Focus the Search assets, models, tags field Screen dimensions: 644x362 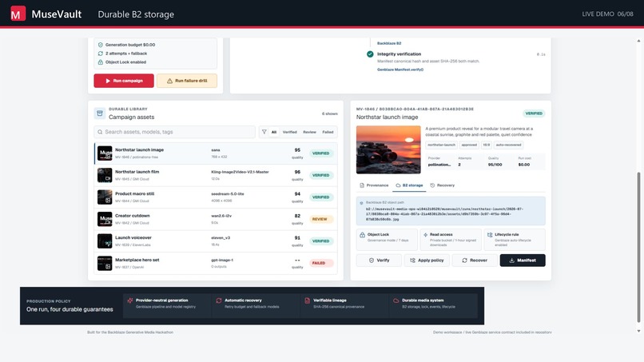click(174, 132)
